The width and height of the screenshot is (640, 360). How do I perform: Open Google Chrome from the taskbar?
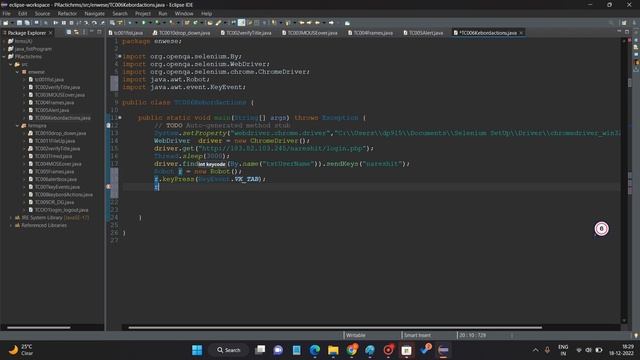click(x=352, y=350)
